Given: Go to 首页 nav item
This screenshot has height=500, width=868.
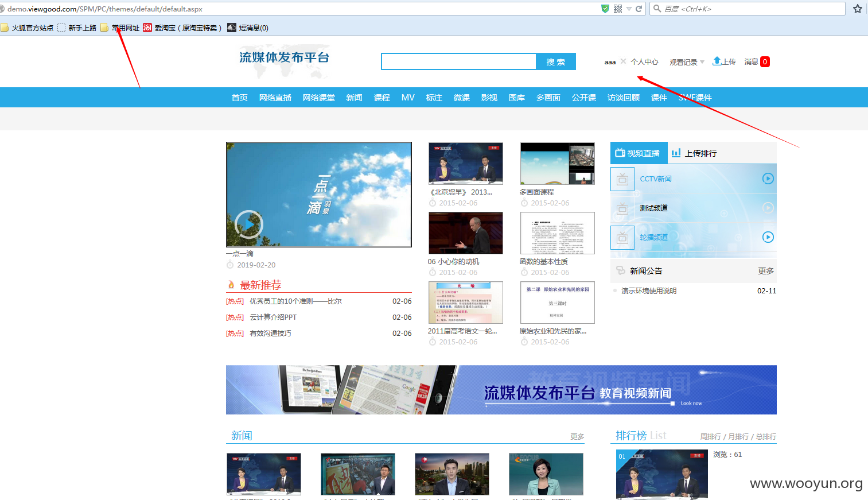Looking at the screenshot, I should [x=240, y=98].
